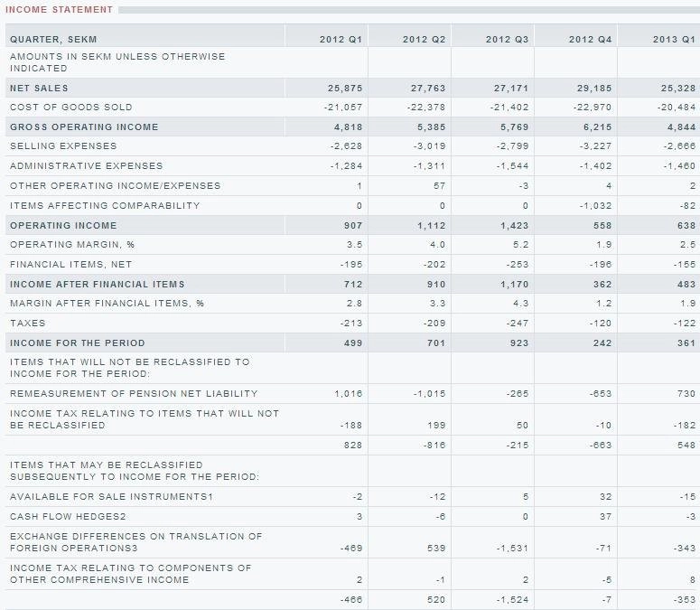Select cost of goods value -22,378

pyautogui.click(x=426, y=108)
